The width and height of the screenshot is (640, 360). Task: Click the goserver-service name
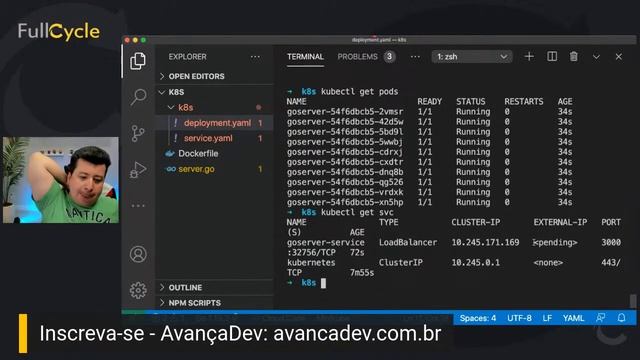[x=326, y=242]
